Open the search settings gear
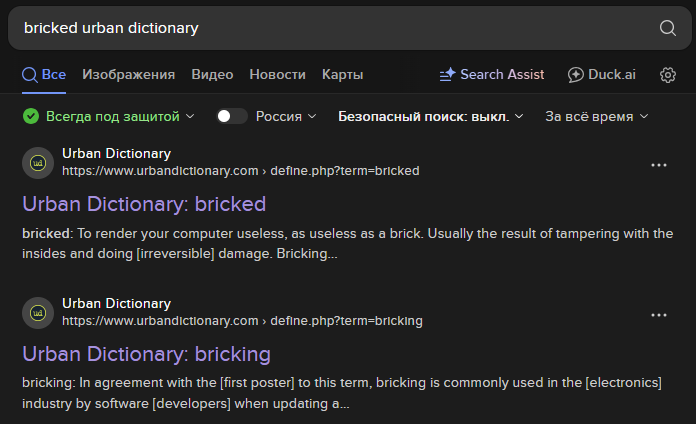The height and width of the screenshot is (424, 696). coord(668,75)
